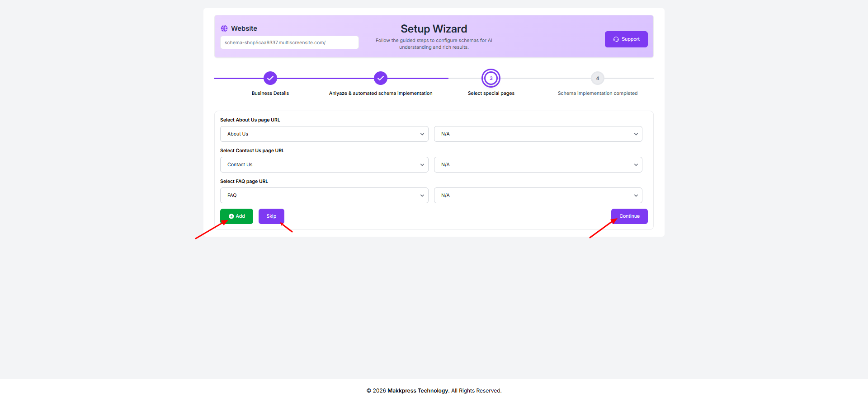Viewport: 868px width, 402px height.
Task: Click the Business Details checkmark circle
Action: 270,78
